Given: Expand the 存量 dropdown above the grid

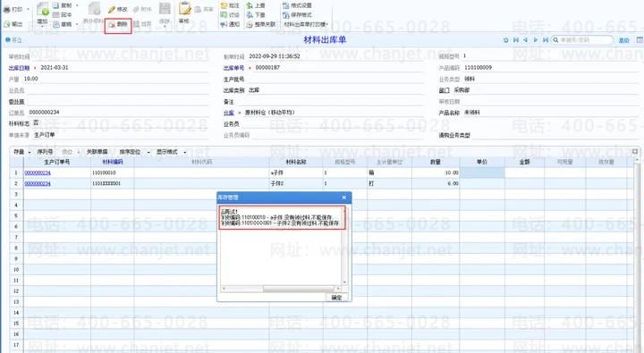Looking at the screenshot, I should [x=30, y=152].
